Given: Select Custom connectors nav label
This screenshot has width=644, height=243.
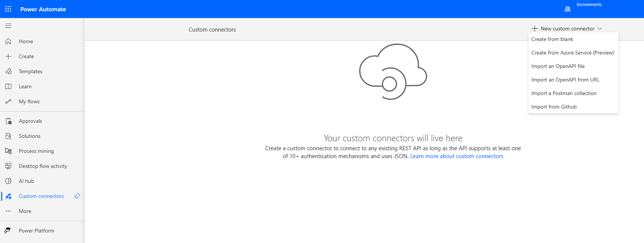Looking at the screenshot, I should tap(41, 196).
